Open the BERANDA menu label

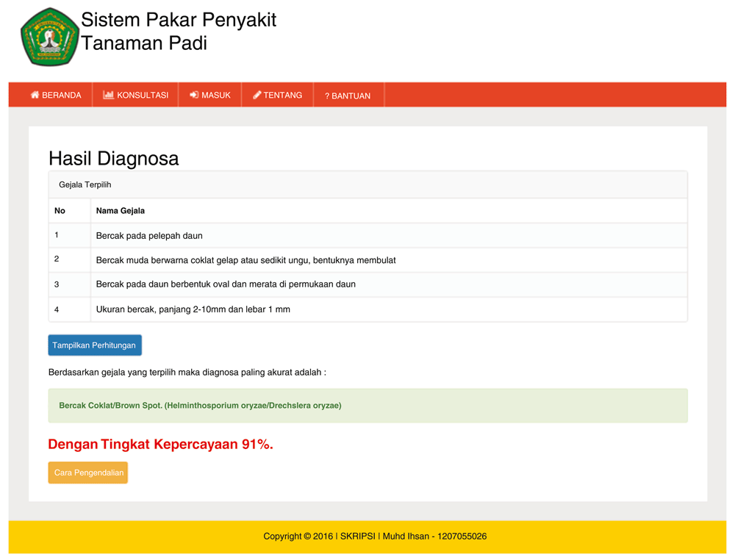click(x=62, y=95)
